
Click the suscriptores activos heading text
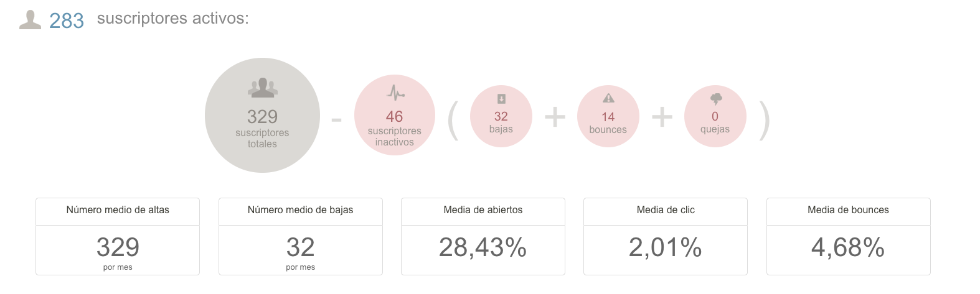[172, 19]
